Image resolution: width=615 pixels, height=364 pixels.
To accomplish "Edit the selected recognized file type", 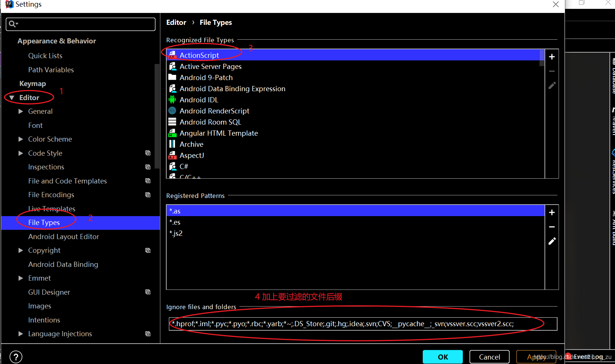I will 552,86.
